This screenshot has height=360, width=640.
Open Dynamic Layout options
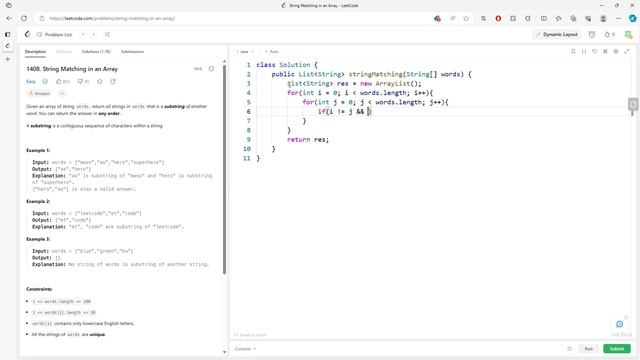click(557, 35)
